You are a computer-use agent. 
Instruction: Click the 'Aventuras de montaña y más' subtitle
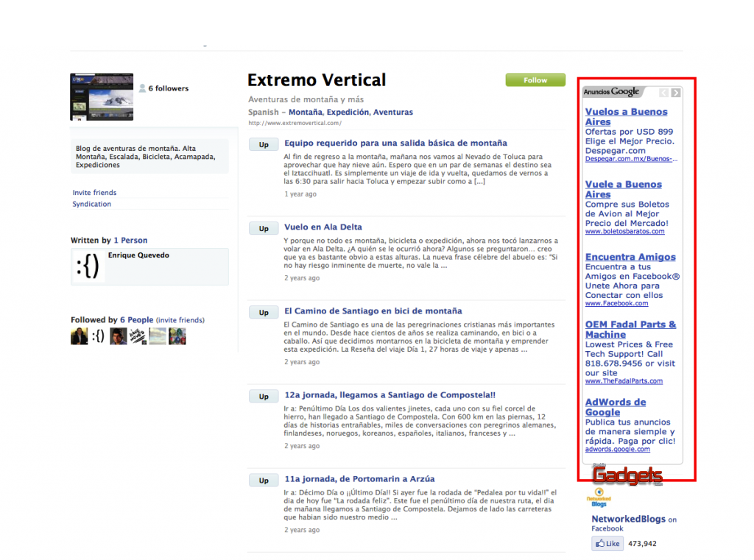pyautogui.click(x=306, y=99)
